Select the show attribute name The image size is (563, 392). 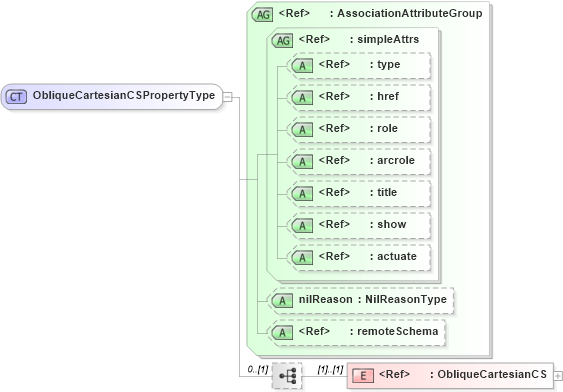pyautogui.click(x=392, y=224)
